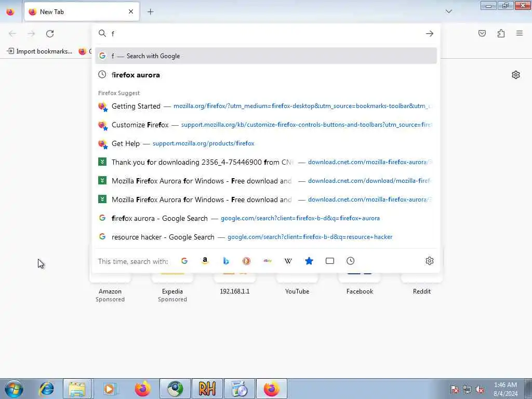The width and height of the screenshot is (532, 399).
Task: Click the go arrow in address bar
Action: point(430,34)
